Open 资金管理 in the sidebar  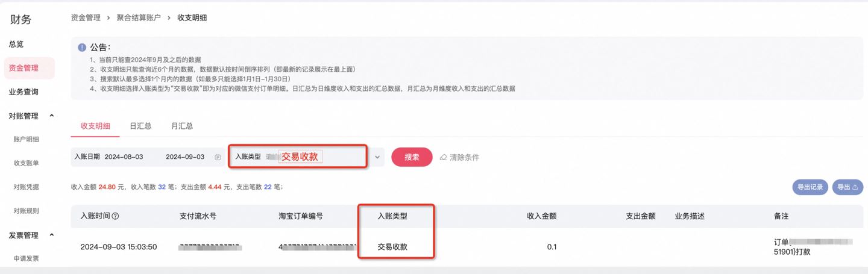(x=24, y=68)
